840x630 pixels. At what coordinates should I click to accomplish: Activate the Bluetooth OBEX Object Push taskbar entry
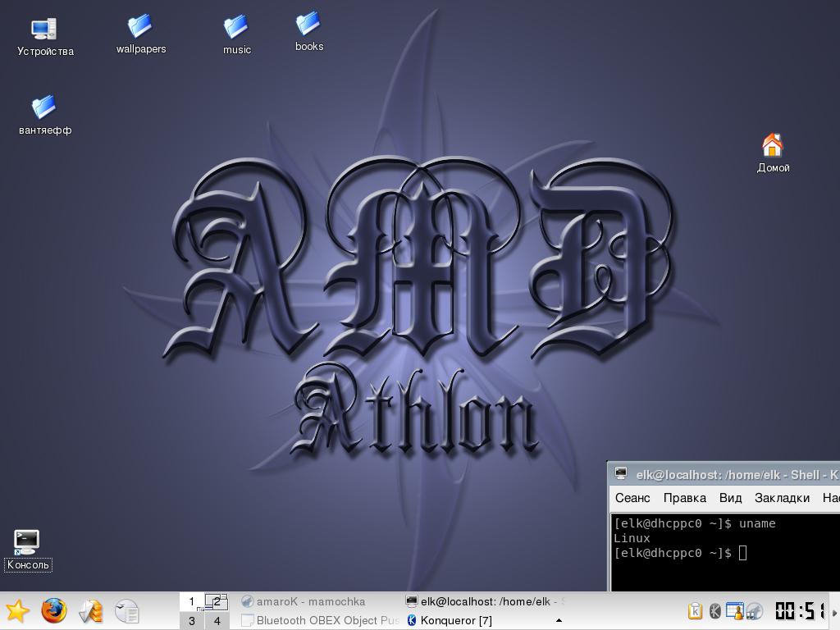[319, 620]
